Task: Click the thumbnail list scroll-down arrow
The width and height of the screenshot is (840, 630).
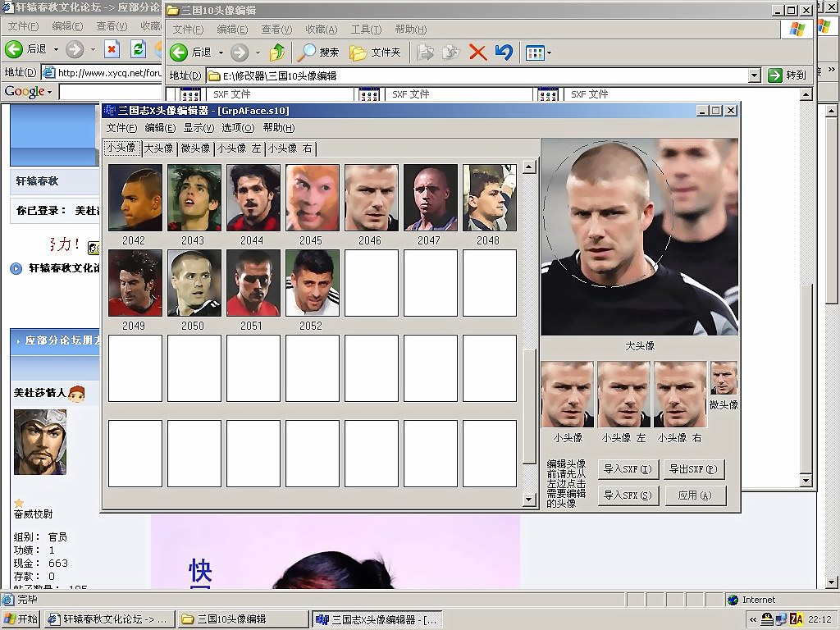Action: 529,499
